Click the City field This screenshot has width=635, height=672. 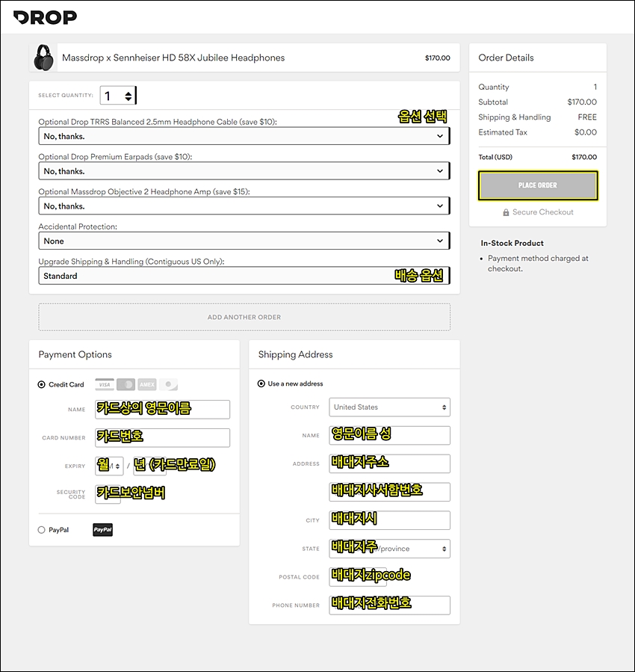390,520
